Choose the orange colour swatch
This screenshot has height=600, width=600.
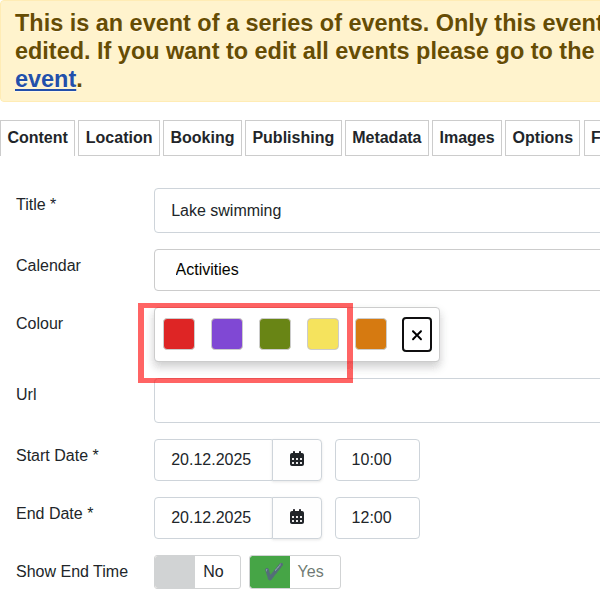tap(371, 334)
